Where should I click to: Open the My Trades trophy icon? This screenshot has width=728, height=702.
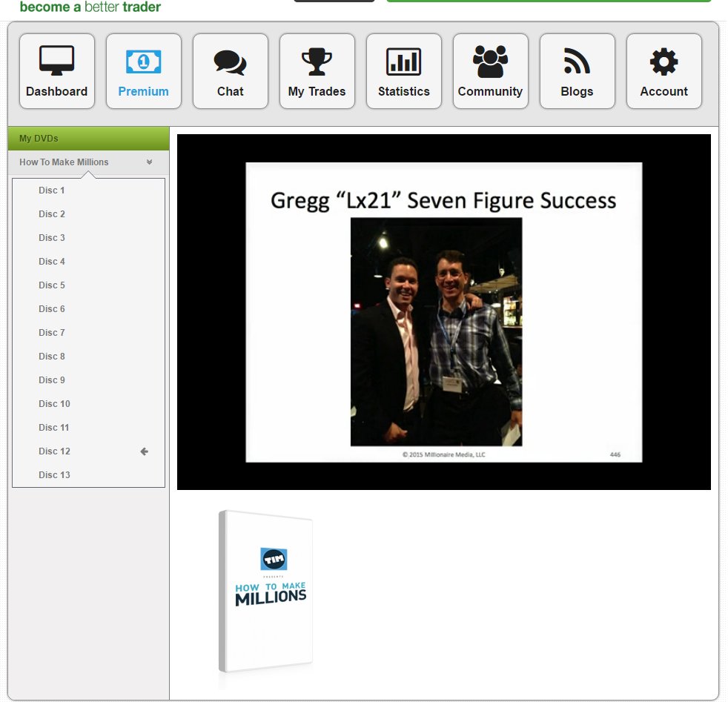point(317,62)
